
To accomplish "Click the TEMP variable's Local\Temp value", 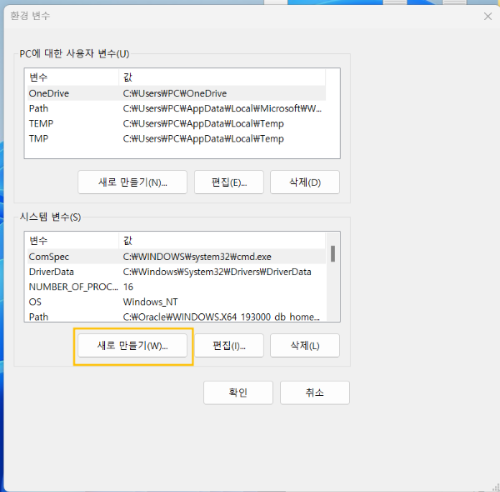I will (203, 124).
